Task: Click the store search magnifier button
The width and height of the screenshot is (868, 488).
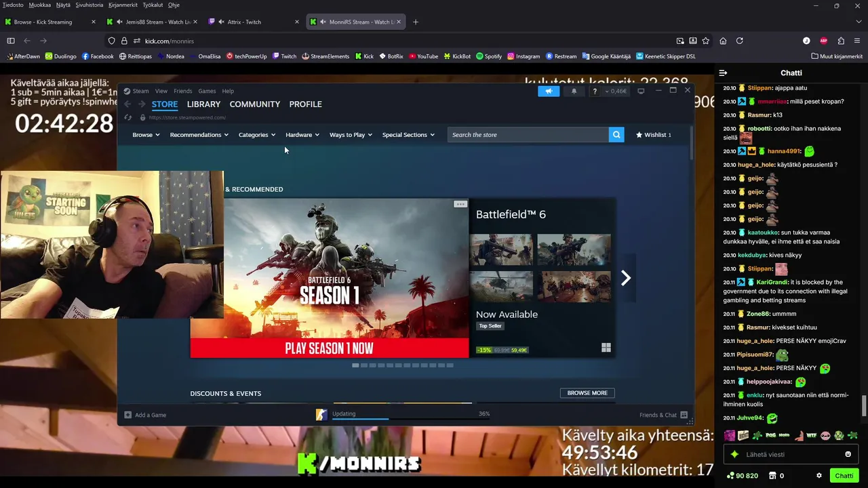Action: click(616, 135)
